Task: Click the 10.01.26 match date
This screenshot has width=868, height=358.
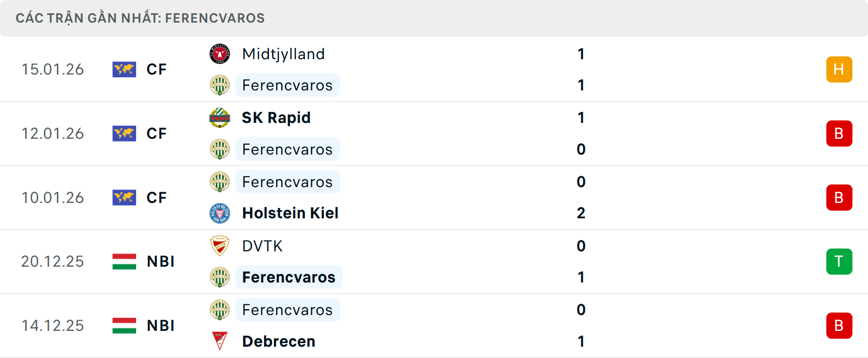Action: [53, 198]
